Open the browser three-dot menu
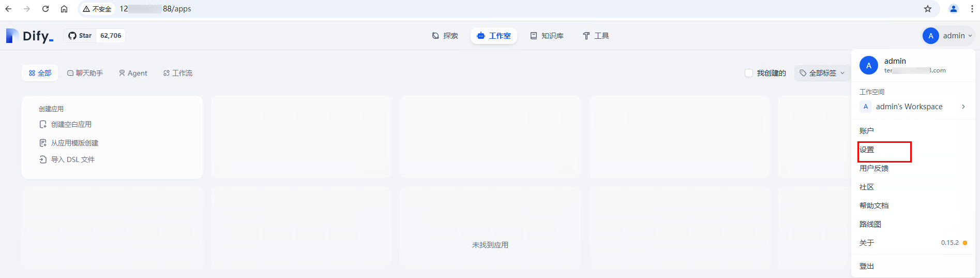Screen dimensions: 980x278 [x=972, y=9]
